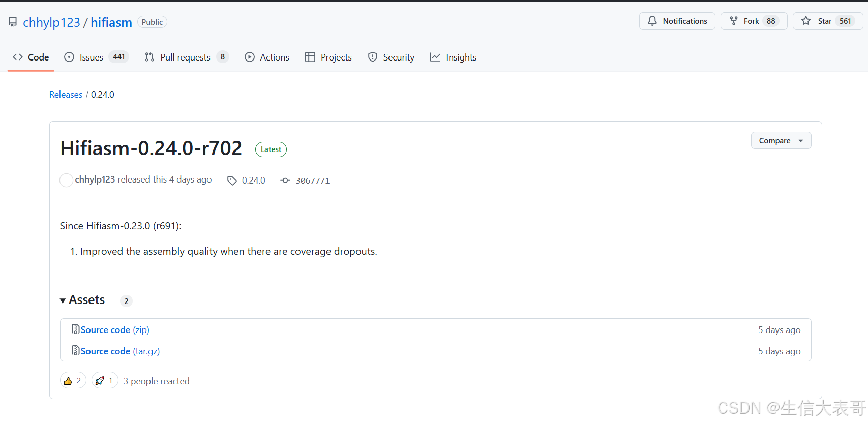Click the Star outline icon

pyautogui.click(x=806, y=21)
